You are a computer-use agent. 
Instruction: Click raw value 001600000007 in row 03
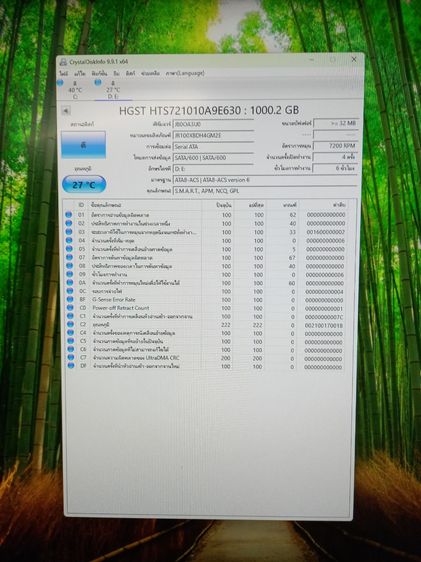[325, 232]
